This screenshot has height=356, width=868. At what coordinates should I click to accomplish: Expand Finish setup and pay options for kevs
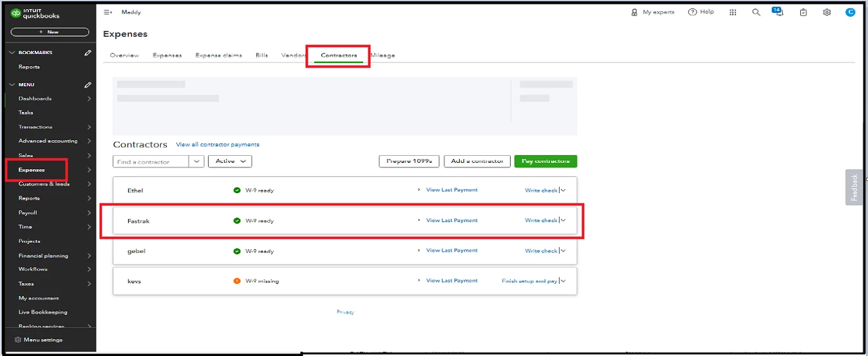[563, 281]
